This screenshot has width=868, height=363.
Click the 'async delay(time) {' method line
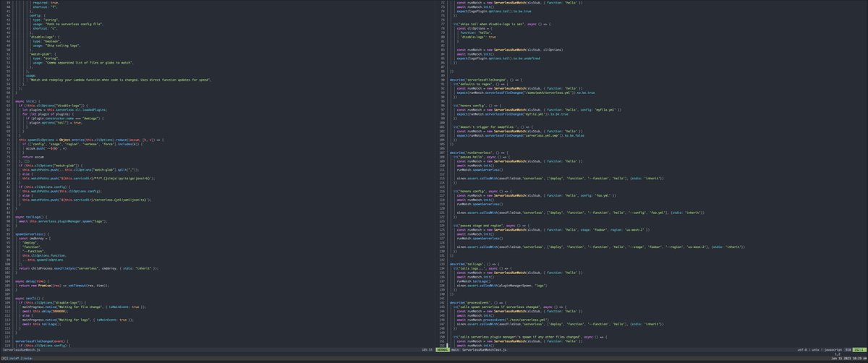coord(31,281)
